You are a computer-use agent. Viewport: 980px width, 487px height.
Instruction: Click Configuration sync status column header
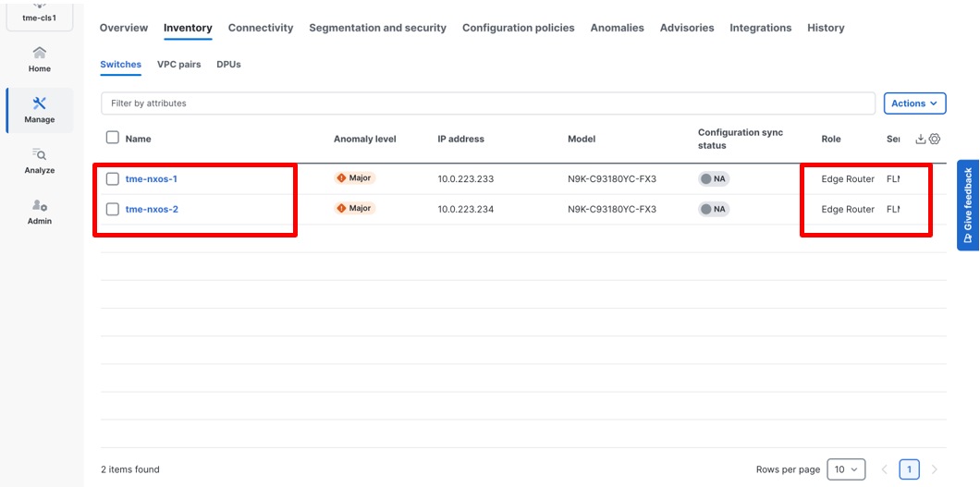pyautogui.click(x=740, y=139)
